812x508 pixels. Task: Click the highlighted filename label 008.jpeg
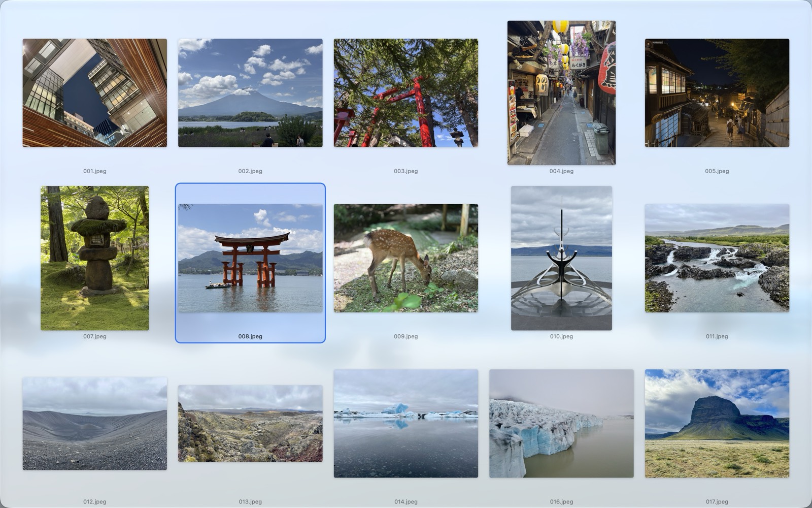coord(250,336)
